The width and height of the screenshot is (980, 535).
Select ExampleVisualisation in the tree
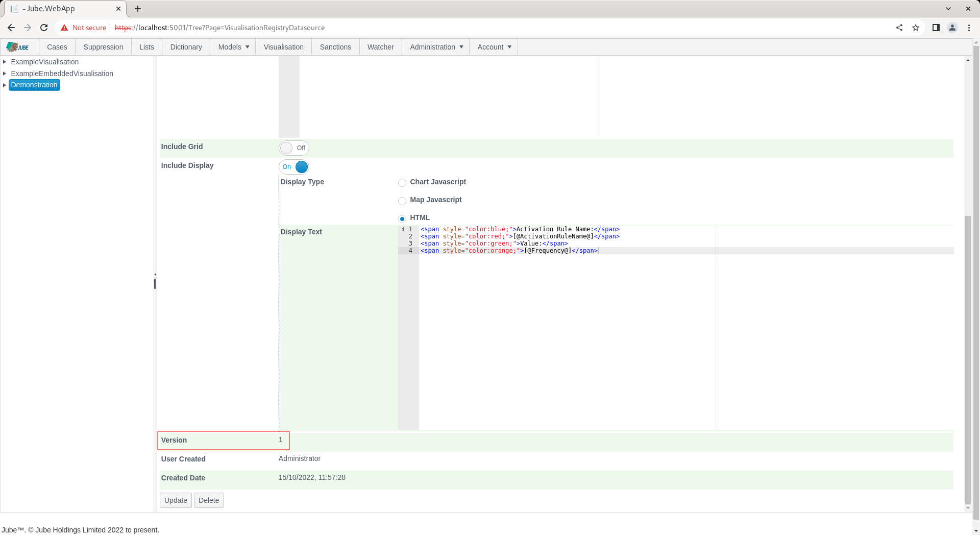(x=45, y=62)
